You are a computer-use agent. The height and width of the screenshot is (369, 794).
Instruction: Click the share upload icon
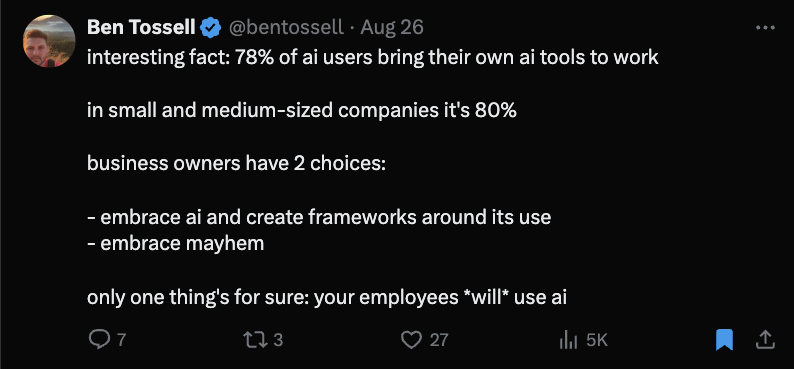tap(765, 340)
